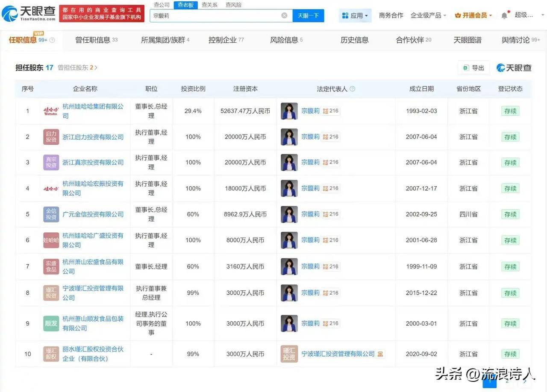Expand 曾担任股东 2 section
This screenshot has width=547, height=392.
[x=77, y=67]
